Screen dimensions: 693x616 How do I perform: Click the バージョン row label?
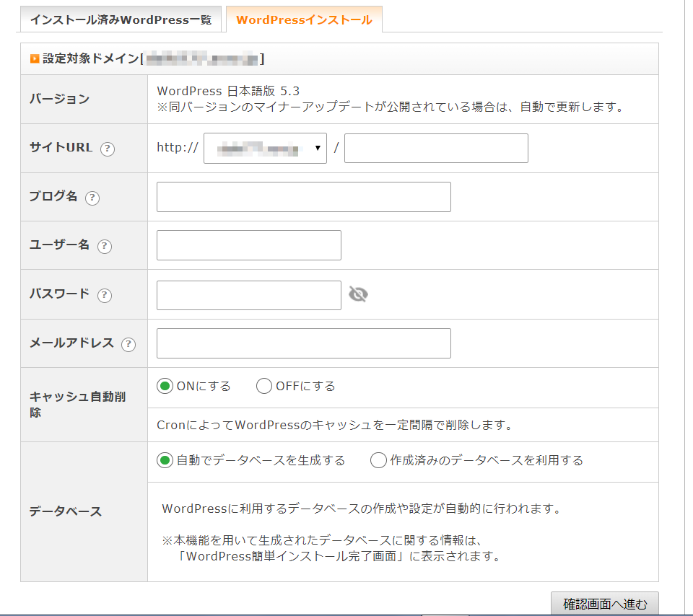pyautogui.click(x=60, y=99)
